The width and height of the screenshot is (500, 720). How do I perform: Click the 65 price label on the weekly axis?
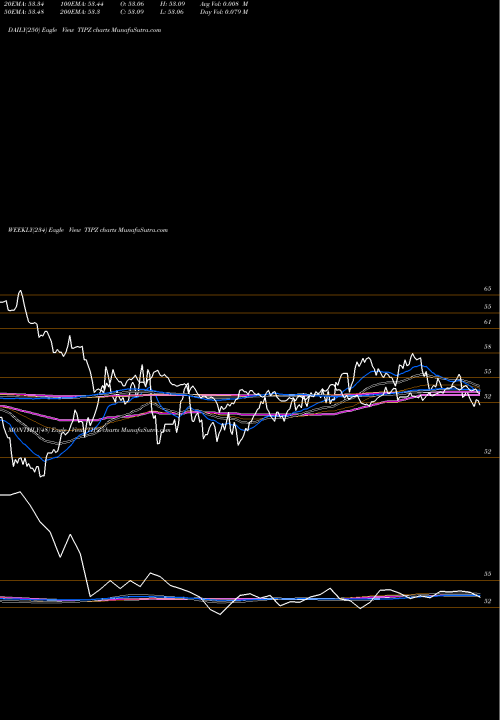487,289
